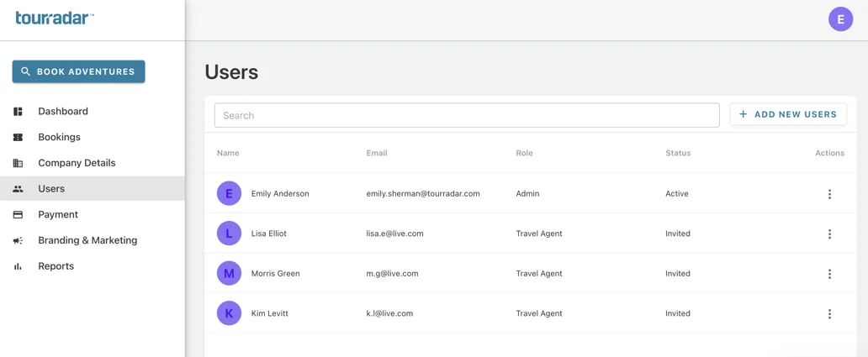868x357 pixels.
Task: Click Morris Green's avatar
Action: 229,273
